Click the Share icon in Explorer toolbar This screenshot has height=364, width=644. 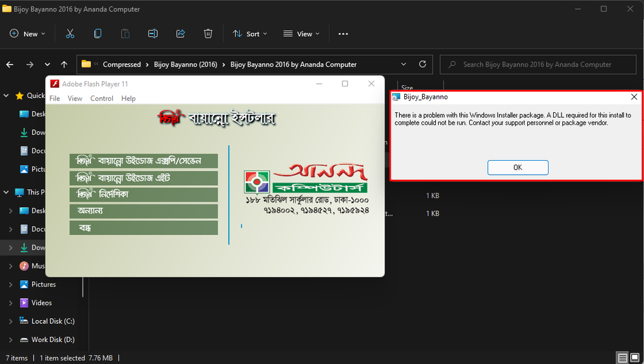click(181, 34)
